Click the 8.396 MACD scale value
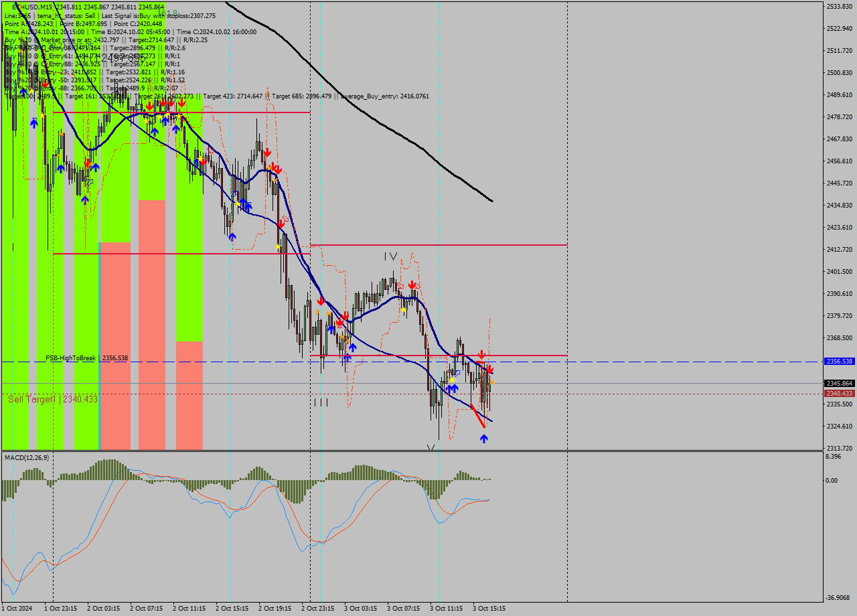Screen dimensions: 857x616 pyautogui.click(x=834, y=457)
